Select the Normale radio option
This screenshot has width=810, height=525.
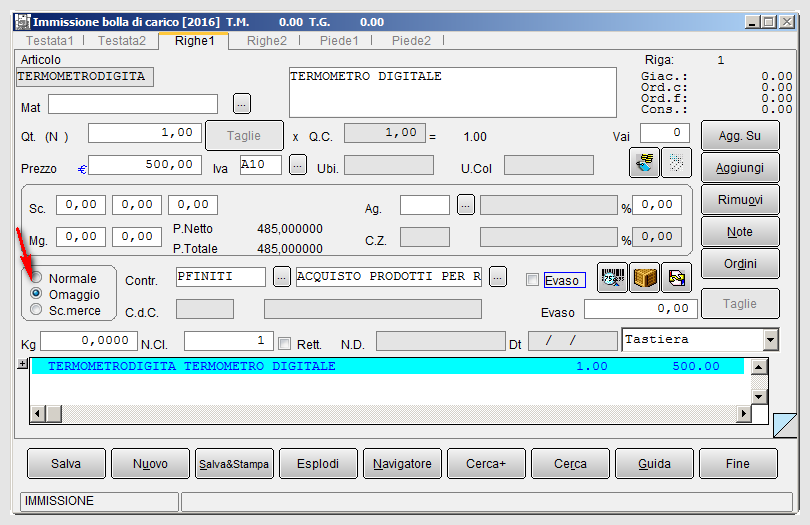tap(36, 277)
